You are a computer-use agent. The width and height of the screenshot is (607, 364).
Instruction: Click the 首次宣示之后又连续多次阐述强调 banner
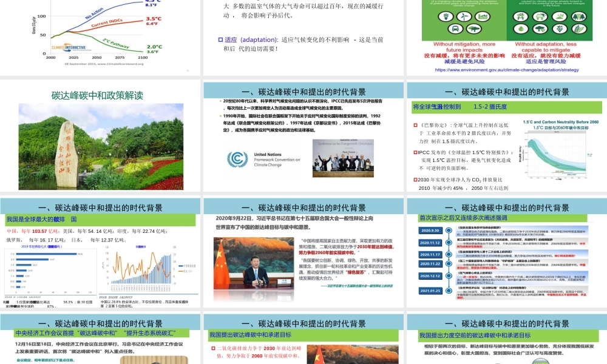point(503,218)
